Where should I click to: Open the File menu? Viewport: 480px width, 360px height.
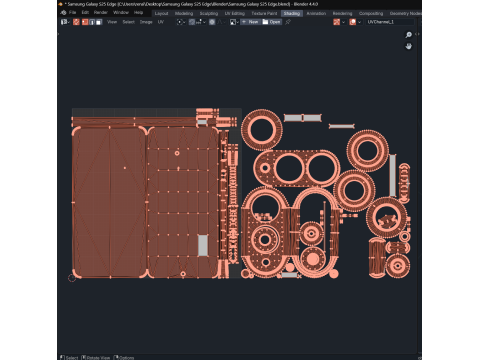72,13
